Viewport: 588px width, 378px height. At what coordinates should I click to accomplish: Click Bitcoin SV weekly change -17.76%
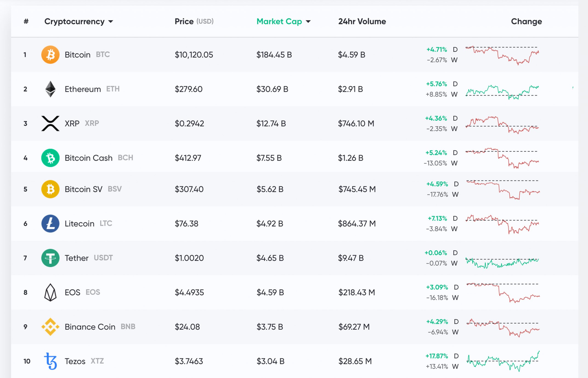(x=438, y=195)
